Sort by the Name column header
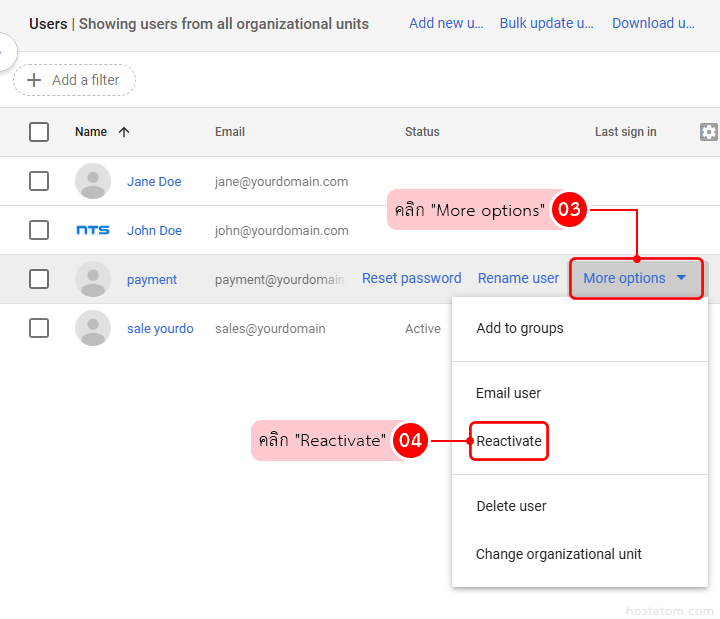The width and height of the screenshot is (720, 619). [91, 132]
